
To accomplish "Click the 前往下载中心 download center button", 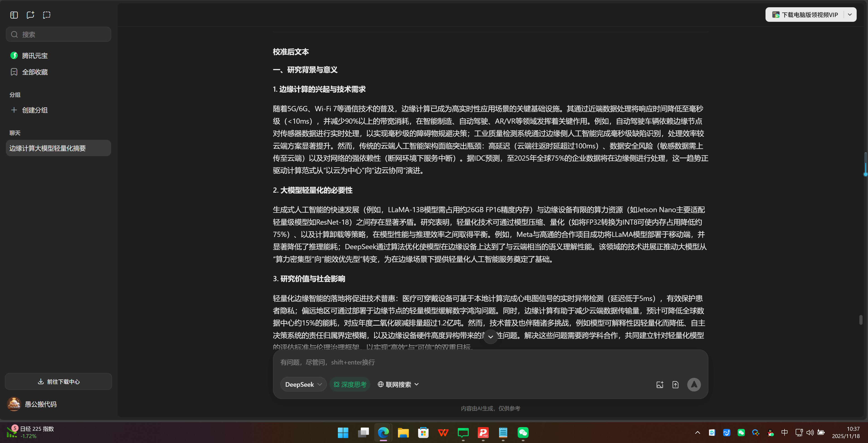I will 58,382.
